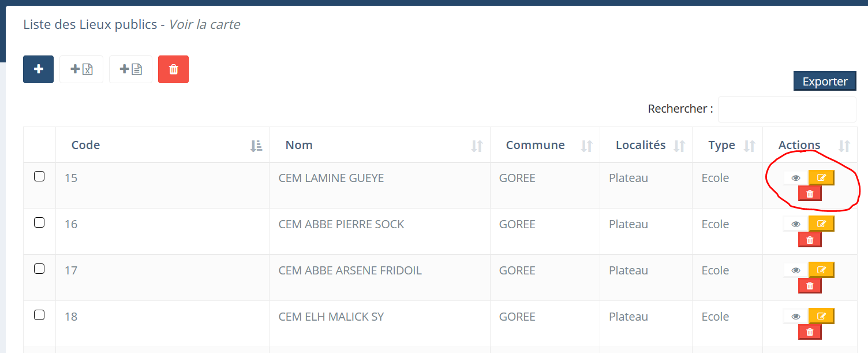Edit the CEM ABBE PIERRE SOCK row
The width and height of the screenshot is (868, 353).
click(x=822, y=224)
